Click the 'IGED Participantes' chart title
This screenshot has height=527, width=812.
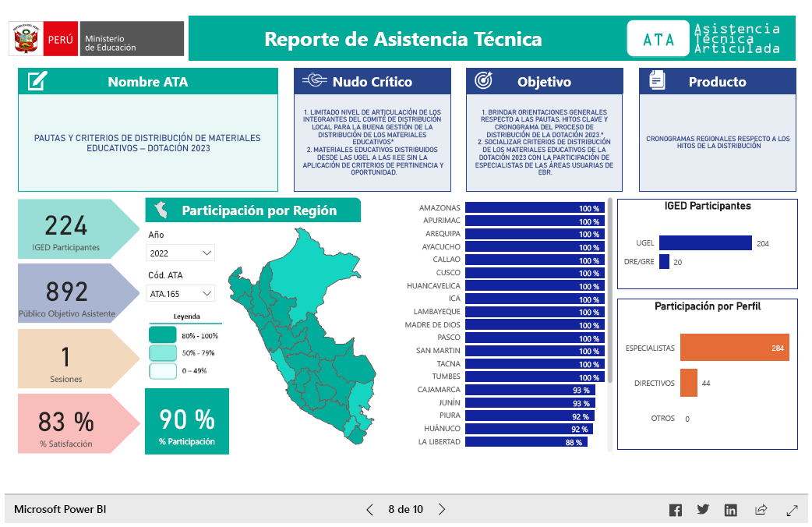708,206
